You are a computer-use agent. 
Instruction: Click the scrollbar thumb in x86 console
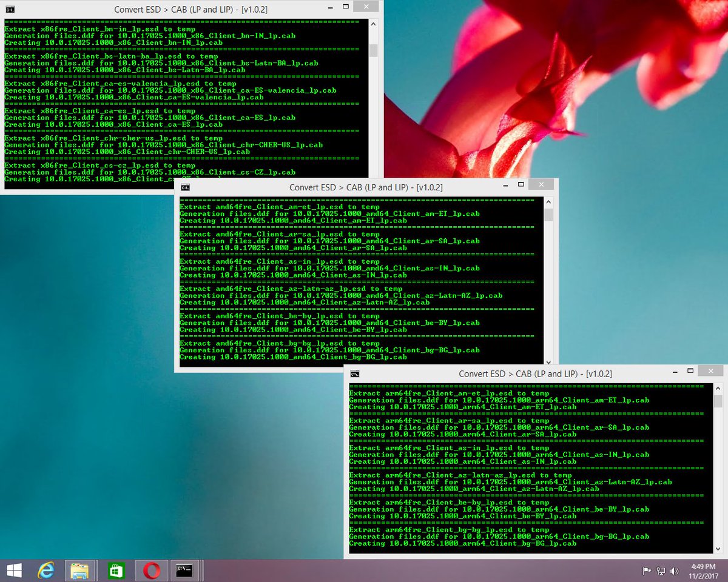373,50
